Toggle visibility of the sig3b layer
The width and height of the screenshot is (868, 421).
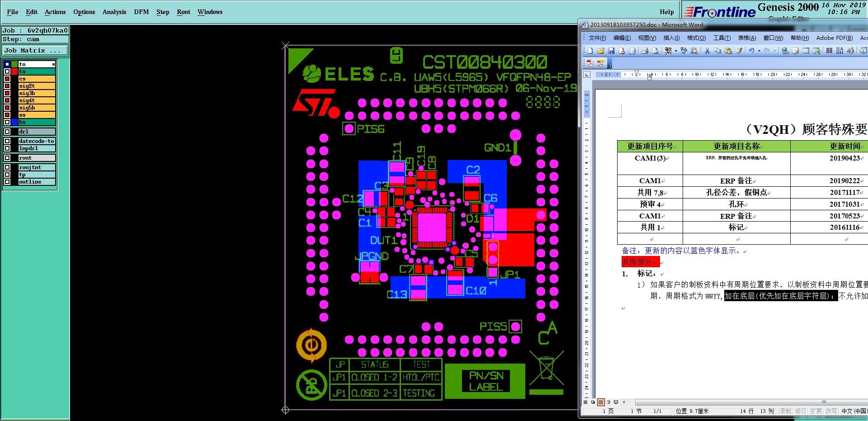[x=7, y=93]
